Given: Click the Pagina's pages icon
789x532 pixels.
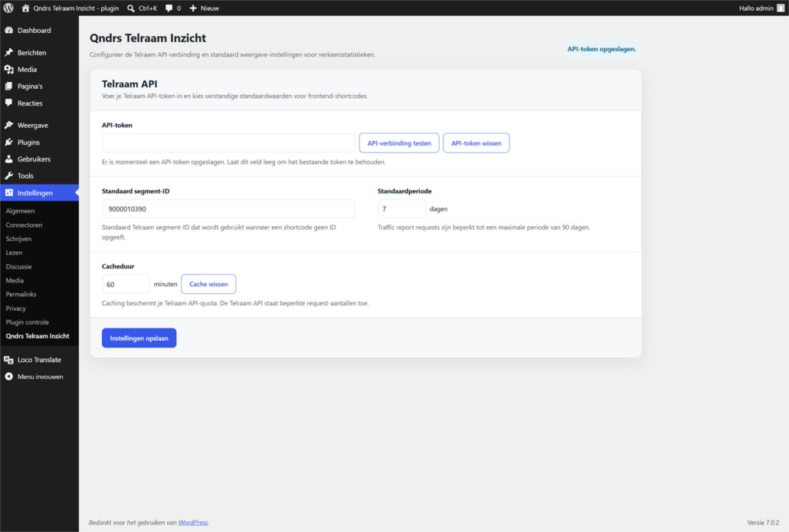Looking at the screenshot, I should click(9, 86).
